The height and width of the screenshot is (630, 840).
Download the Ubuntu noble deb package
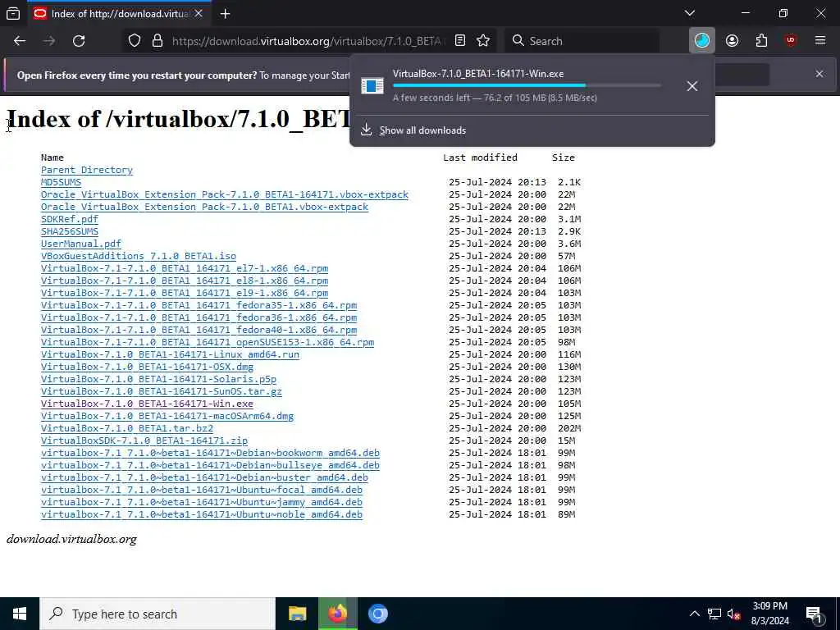(202, 515)
